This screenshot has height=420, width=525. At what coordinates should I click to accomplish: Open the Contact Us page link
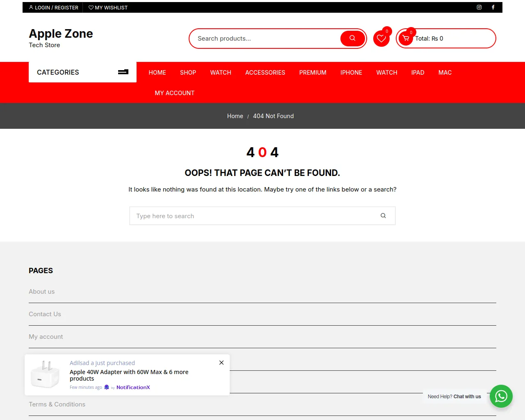[x=45, y=314]
